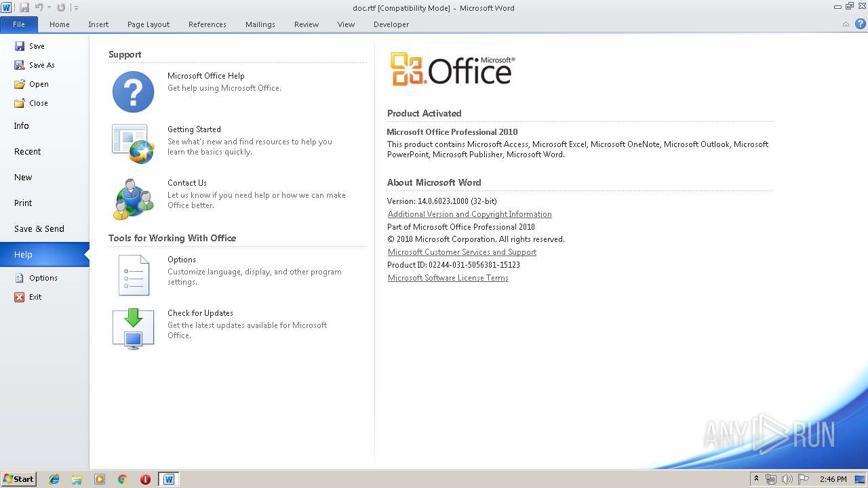Open Additional Version and Copyright Information link
This screenshot has width=868, height=488.
coord(470,214)
